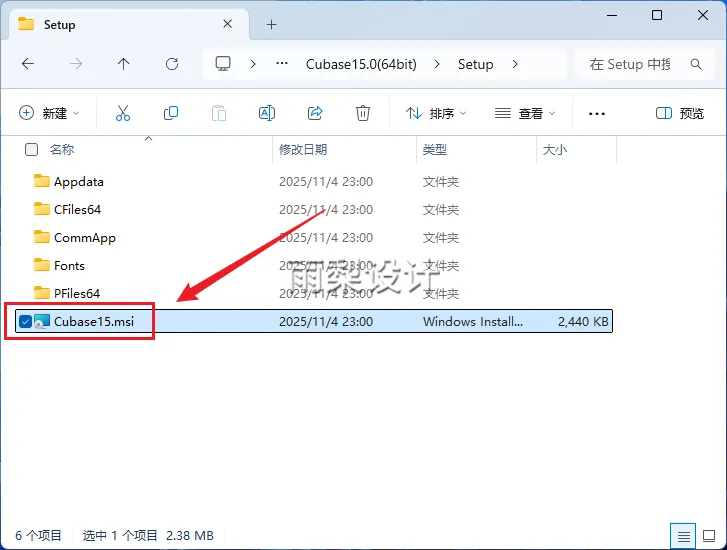Maximize the File Explorer window
Screen dimensions: 727x550
(657, 15)
